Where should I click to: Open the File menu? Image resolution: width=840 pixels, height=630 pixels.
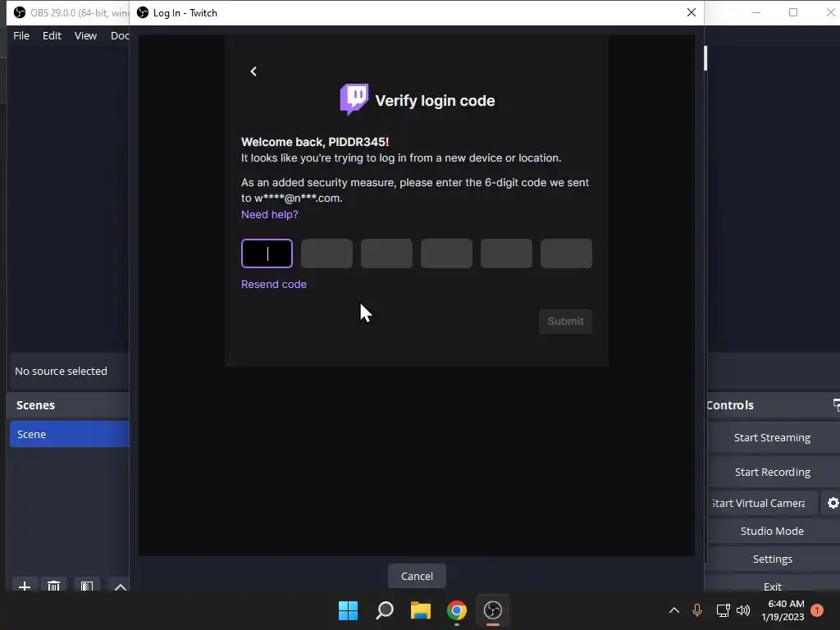[21, 35]
